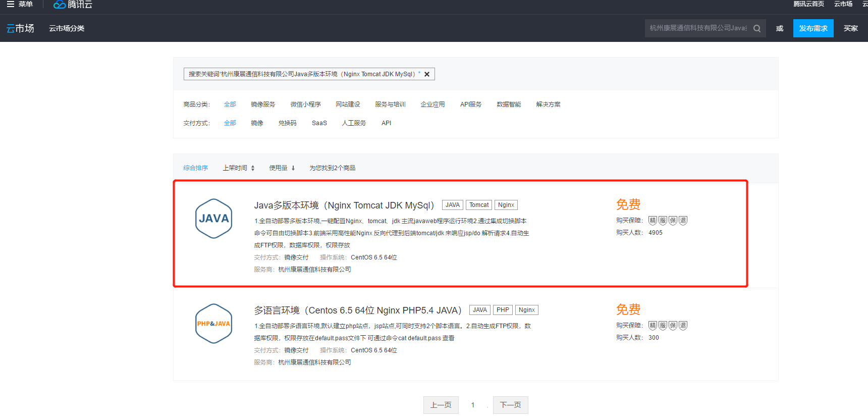Click 退 guarantee badge for Java多版本环境

click(x=683, y=221)
